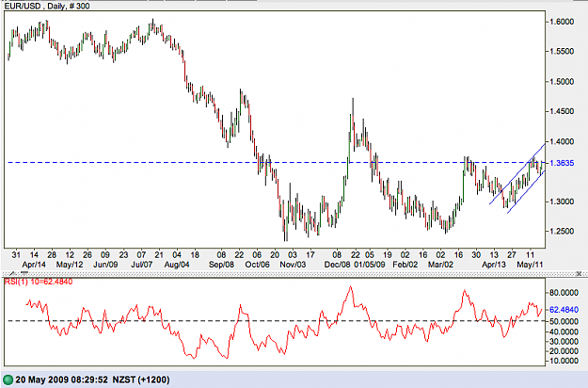Click the May/11 date axis label
This screenshot has height=388, width=588.
[530, 265]
